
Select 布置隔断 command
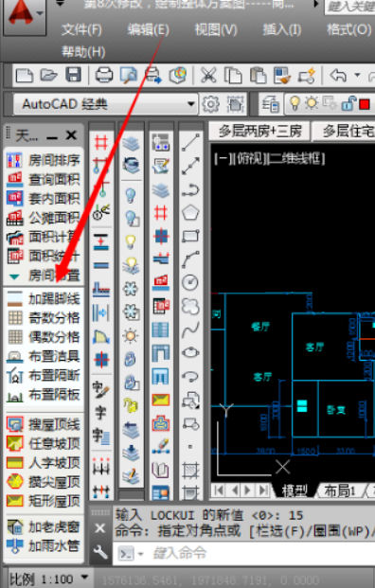44,375
